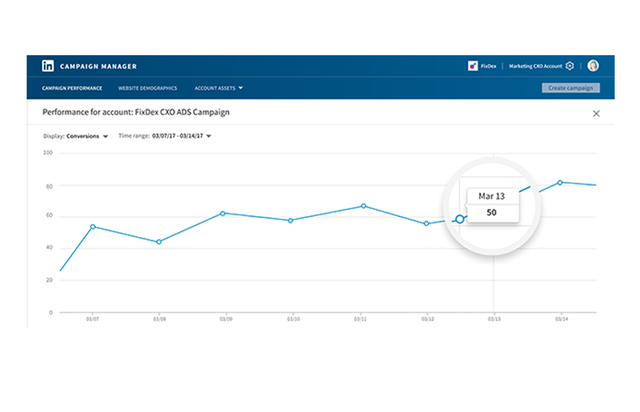
Task: Open the FixDex company logo icon
Action: click(473, 66)
